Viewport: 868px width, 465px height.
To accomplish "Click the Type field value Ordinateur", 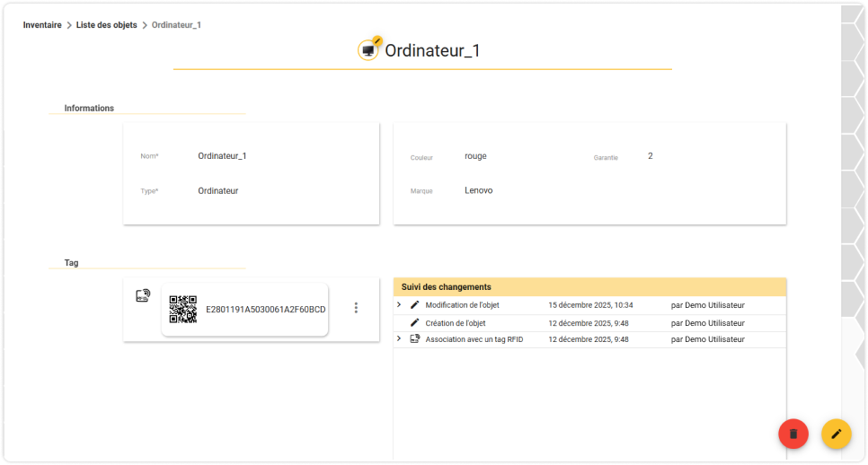I will 218,190.
